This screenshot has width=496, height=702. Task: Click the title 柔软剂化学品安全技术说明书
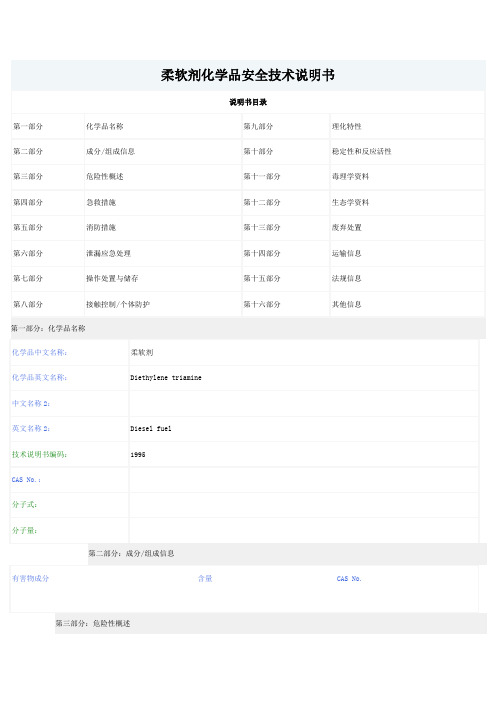tap(248, 75)
